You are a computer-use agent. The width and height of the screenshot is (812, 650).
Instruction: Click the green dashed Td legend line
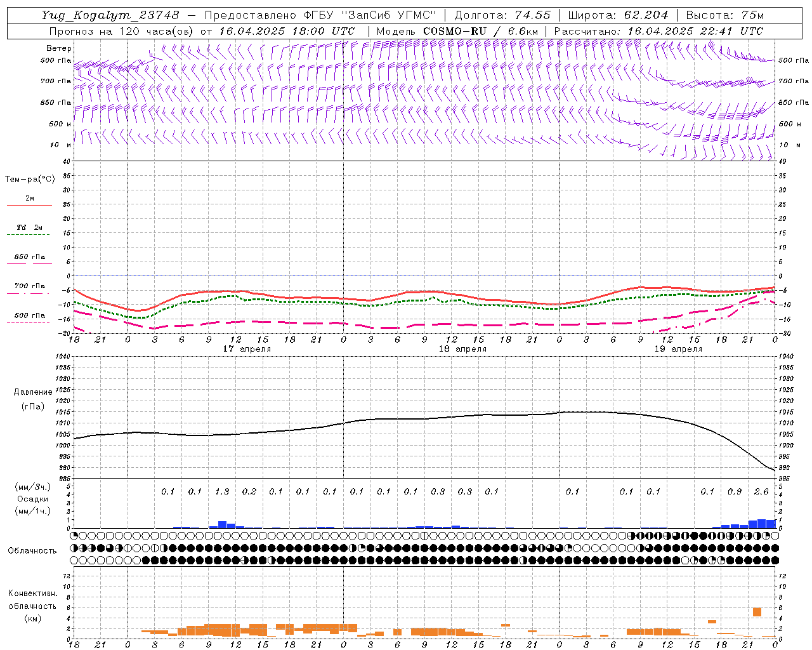coord(28,235)
